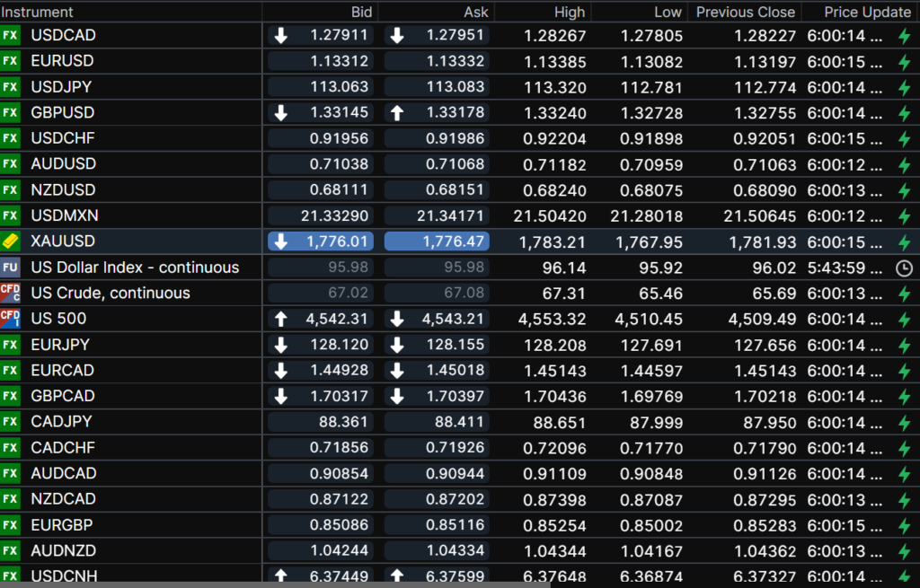Click the clock icon on US Dollar Index row
This screenshot has height=588, width=920.
click(x=905, y=268)
